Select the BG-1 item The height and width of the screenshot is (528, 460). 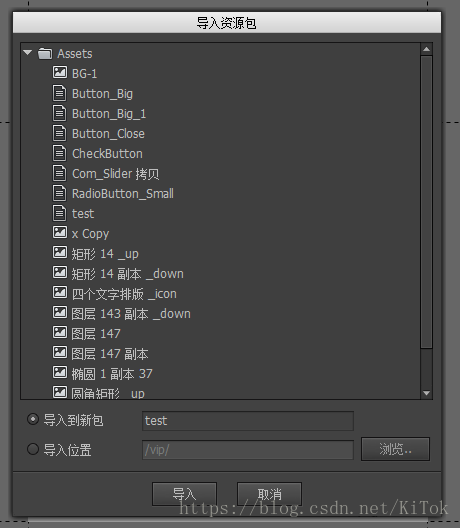pyautogui.click(x=85, y=74)
